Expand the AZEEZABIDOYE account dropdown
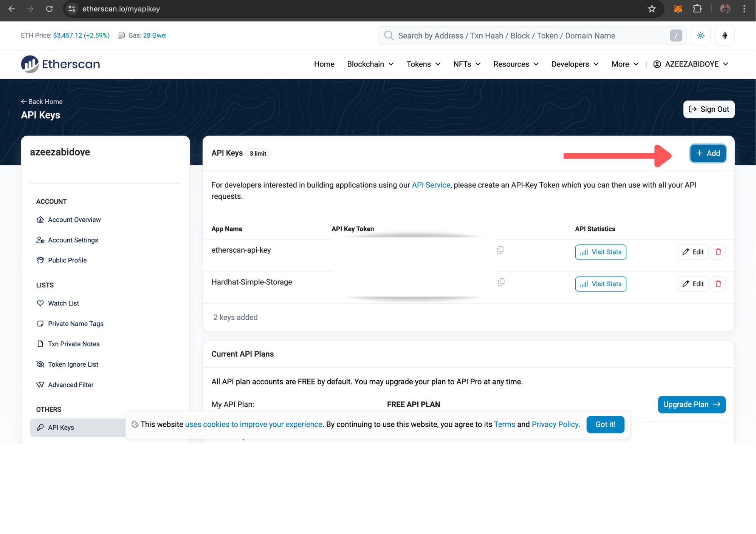The width and height of the screenshot is (756, 534). [691, 64]
